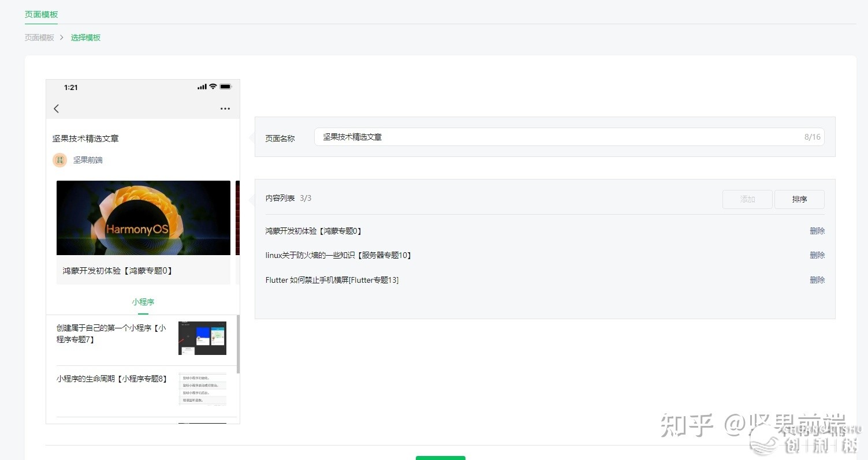The width and height of the screenshot is (868, 460).
Task: Open 创建属于自己的第一个小程序 article
Action: pyautogui.click(x=111, y=334)
